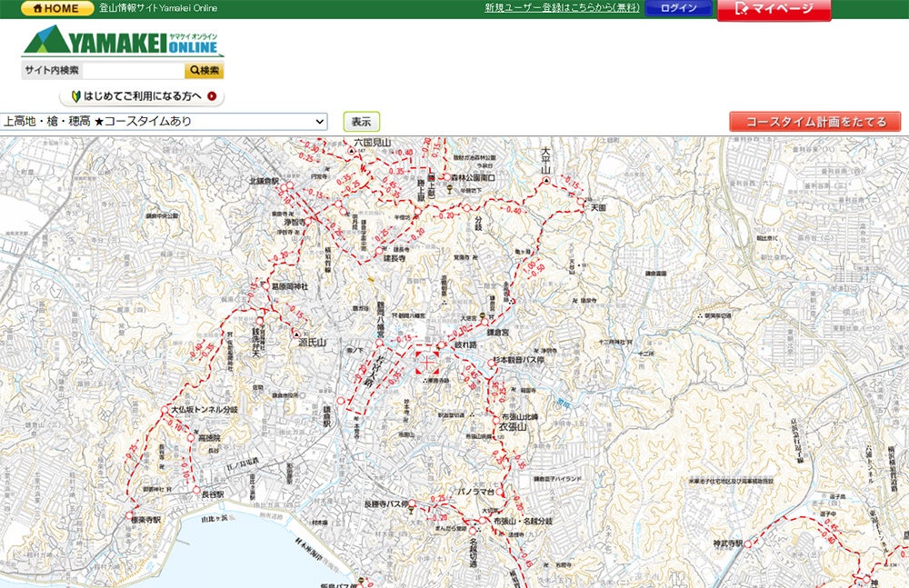Pick the 長谷駅 waypoint circle
This screenshot has height=588, width=909.
pos(195,490)
